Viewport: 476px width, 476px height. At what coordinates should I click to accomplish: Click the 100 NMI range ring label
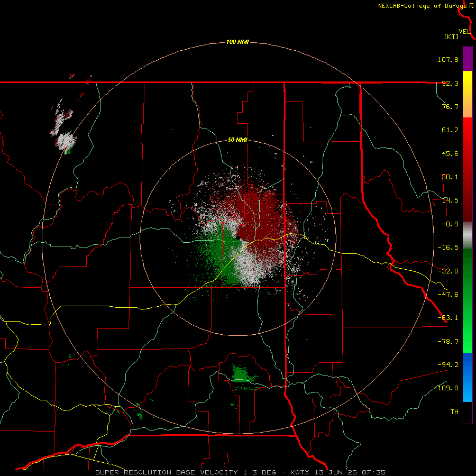(x=237, y=42)
